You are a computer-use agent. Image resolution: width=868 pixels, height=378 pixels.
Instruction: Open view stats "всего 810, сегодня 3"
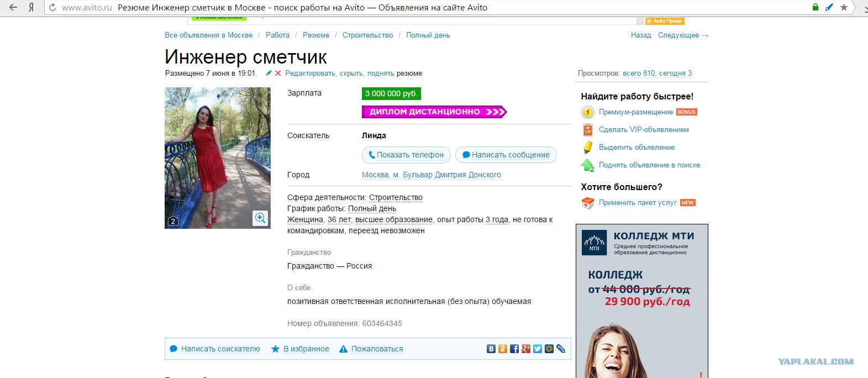pos(657,73)
